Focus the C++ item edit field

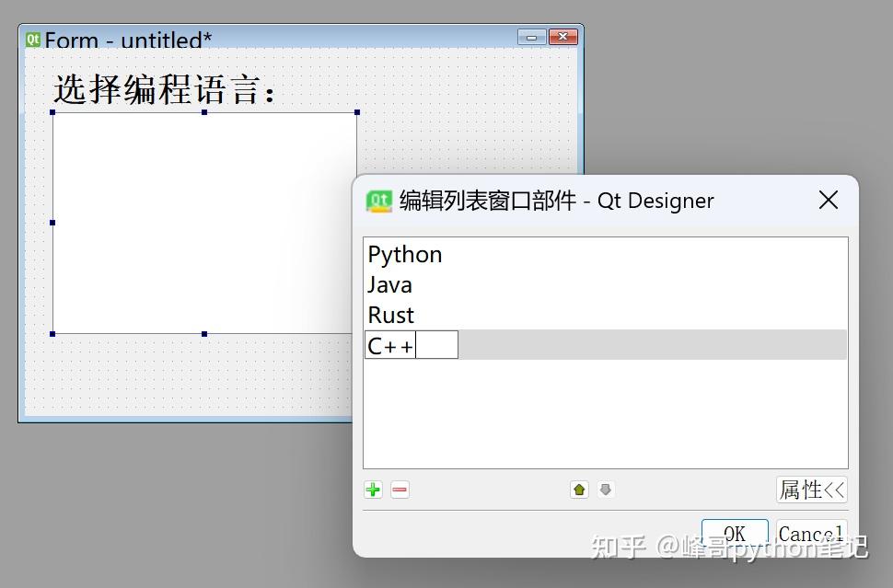(437, 344)
